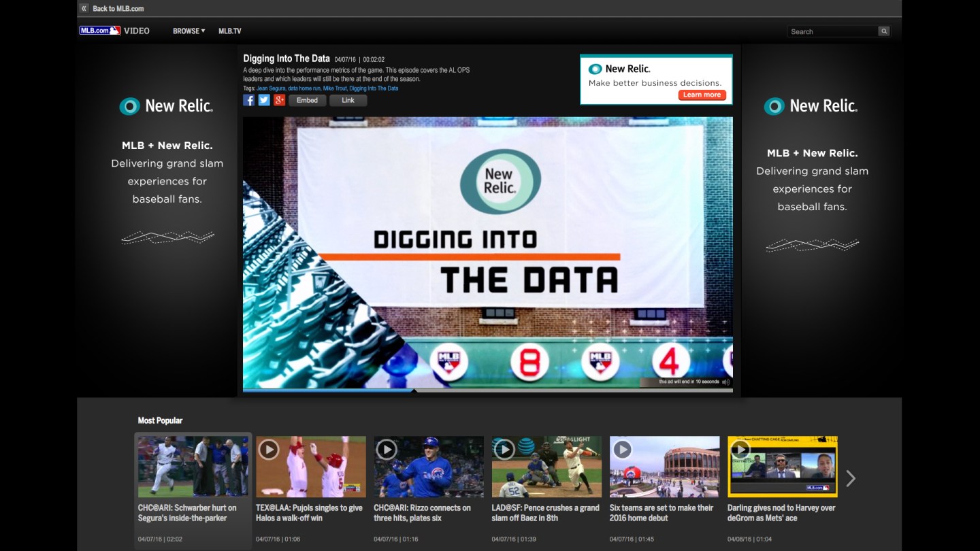980x551 pixels.
Task: Open the Mike Trout tag link
Action: pyautogui.click(x=334, y=88)
